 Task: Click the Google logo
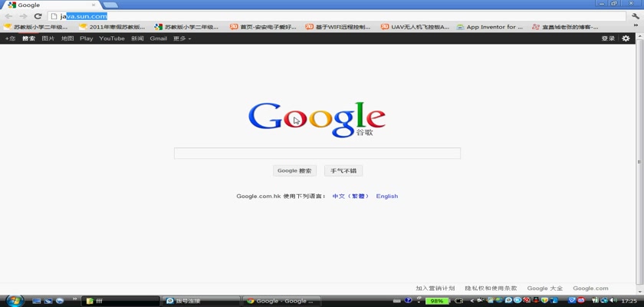[317, 120]
